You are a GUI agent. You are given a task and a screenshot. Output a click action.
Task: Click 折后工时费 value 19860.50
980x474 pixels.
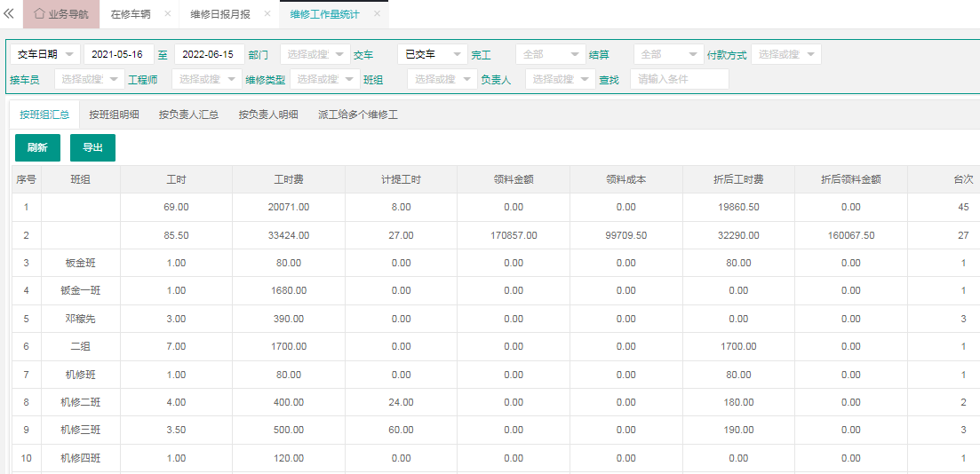coord(738,208)
